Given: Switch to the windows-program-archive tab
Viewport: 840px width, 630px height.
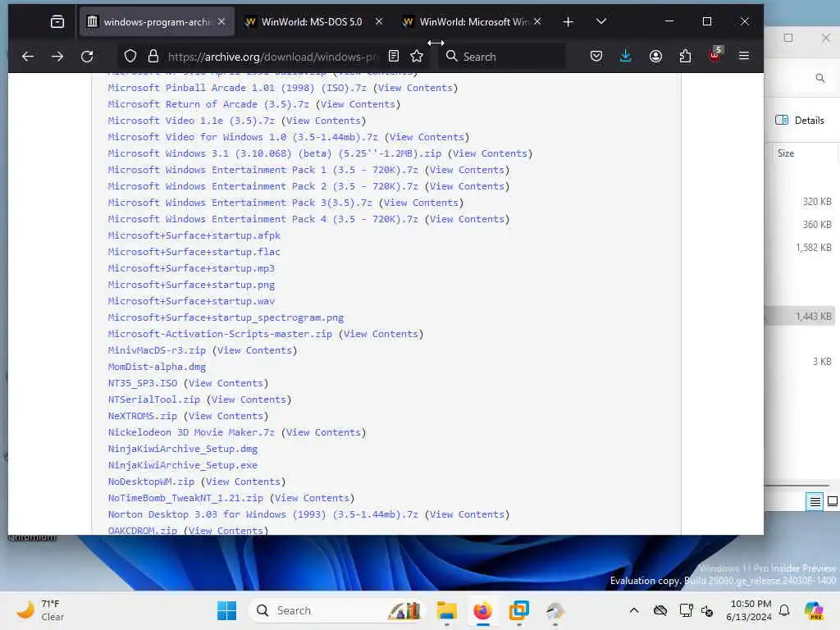Looking at the screenshot, I should pyautogui.click(x=157, y=21).
